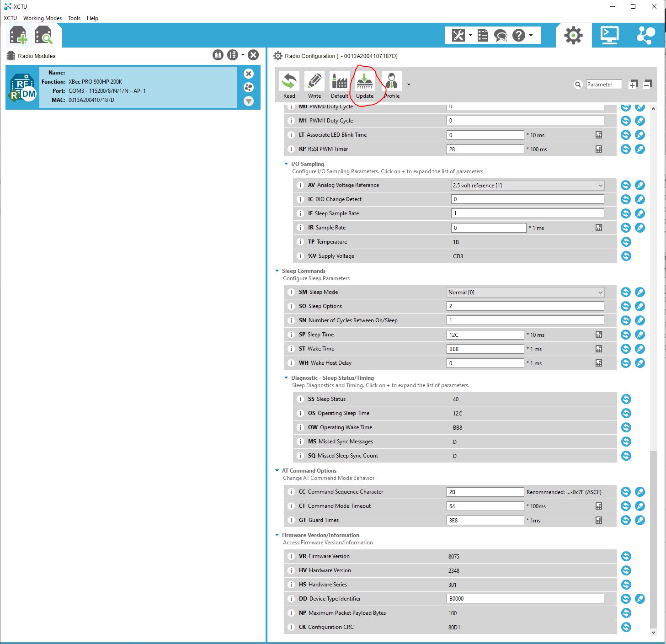This screenshot has width=666, height=644.
Task: Click Update firmware button
Action: click(365, 85)
